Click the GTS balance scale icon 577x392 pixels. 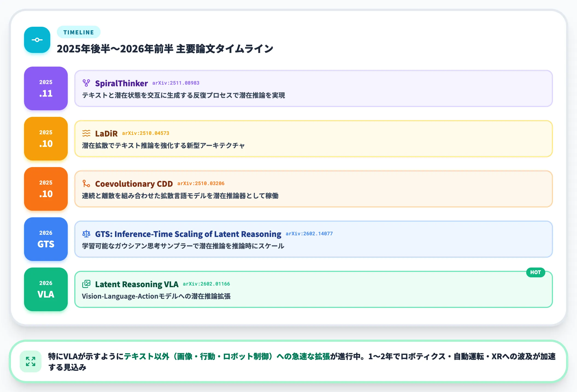(86, 234)
